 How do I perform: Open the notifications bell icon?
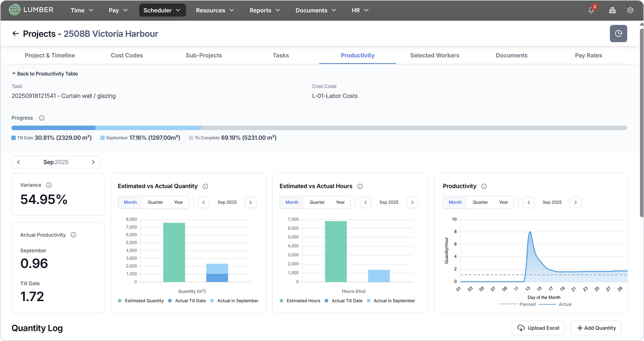point(591,10)
